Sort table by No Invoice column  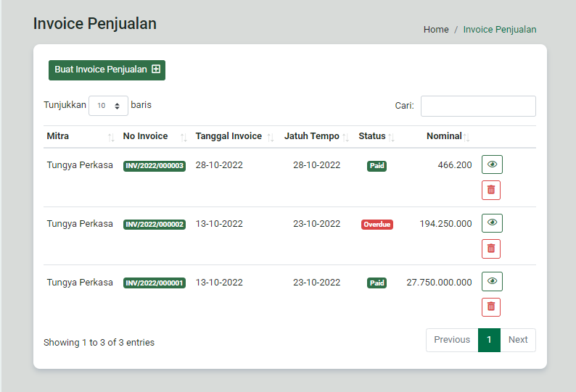click(155, 136)
